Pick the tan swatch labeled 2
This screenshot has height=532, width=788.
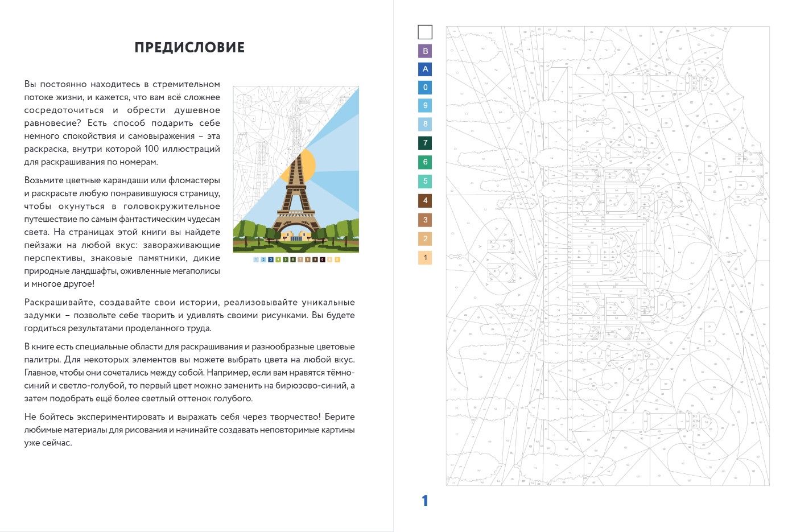click(425, 238)
